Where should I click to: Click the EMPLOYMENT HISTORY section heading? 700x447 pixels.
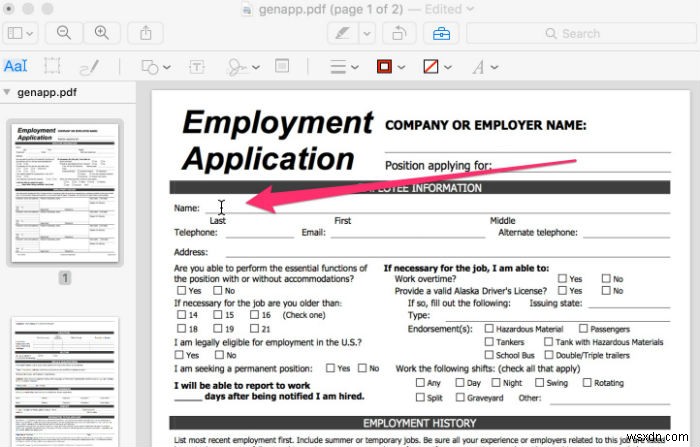pyautogui.click(x=420, y=423)
